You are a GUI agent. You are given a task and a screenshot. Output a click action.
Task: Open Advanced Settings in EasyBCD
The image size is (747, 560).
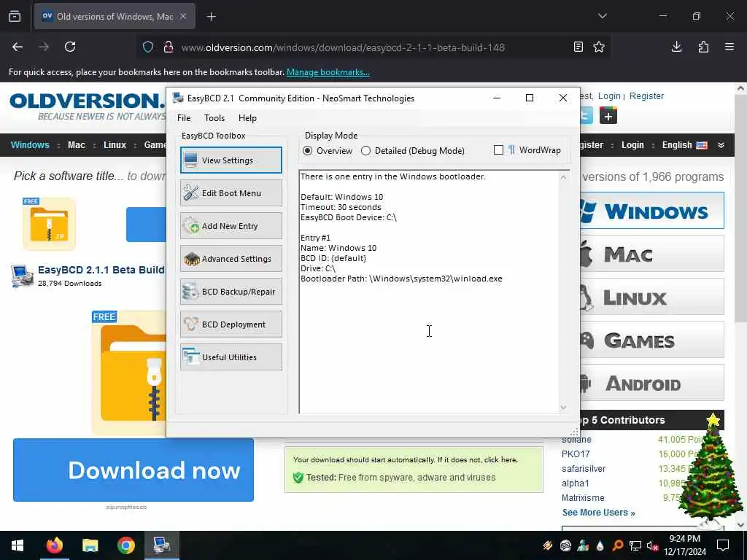(x=231, y=259)
